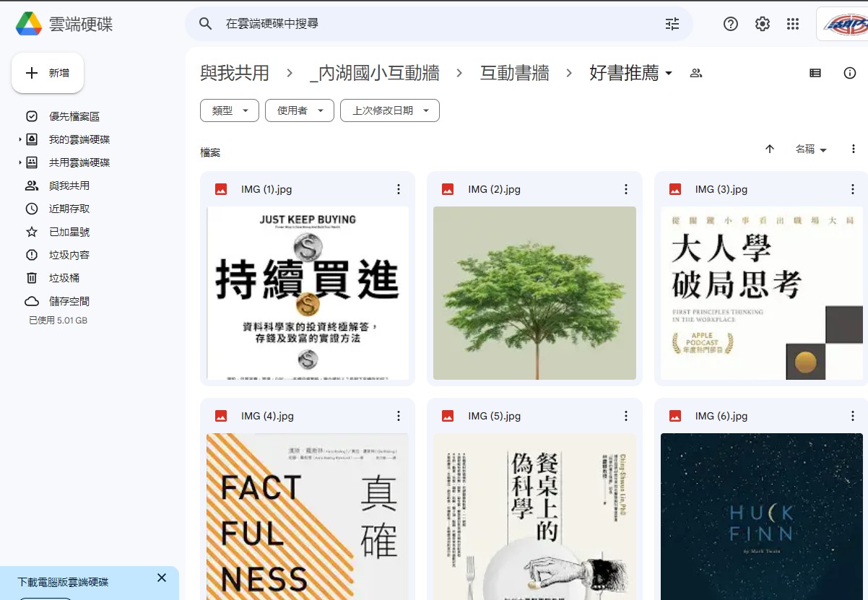868x600 pixels.
Task: Switch to list layout view
Action: point(815,73)
